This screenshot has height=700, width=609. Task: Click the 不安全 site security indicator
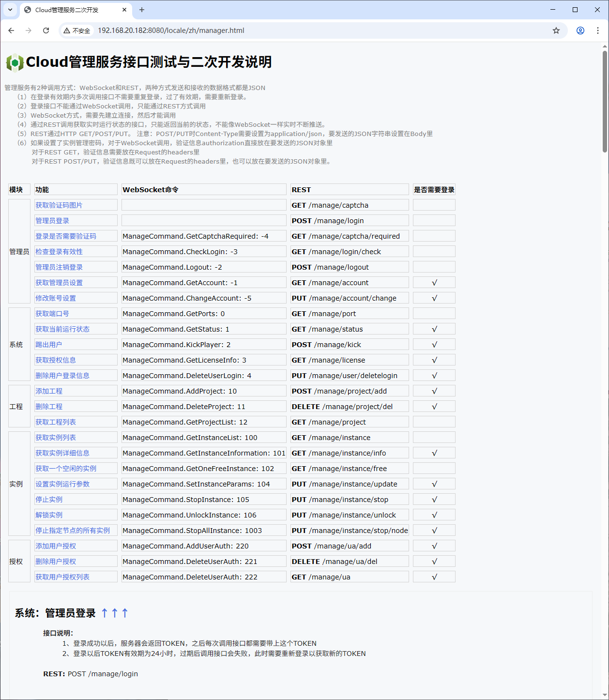click(77, 30)
